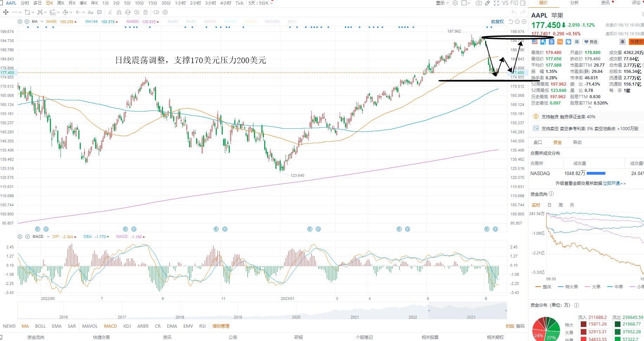Image resolution: width=644 pixels, height=341 pixels.
Task: Click the US flag icon under price
Action: (535, 42)
